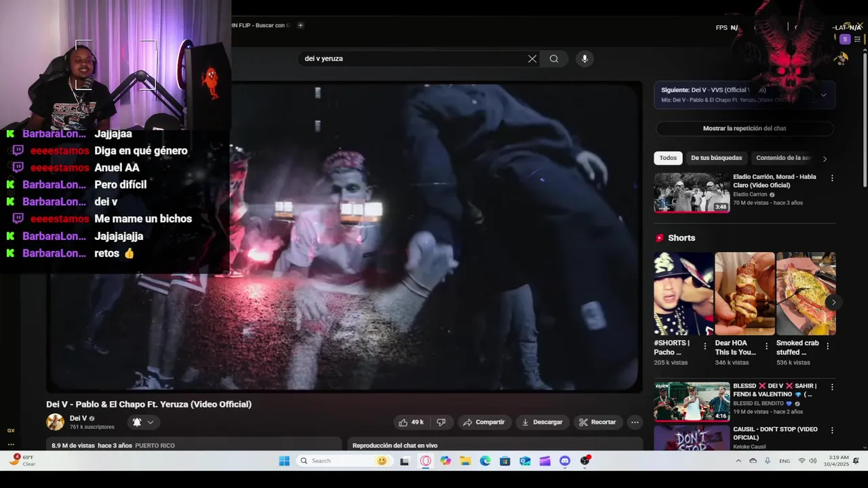Viewport: 868px width, 488px height.
Task: Open the Windows Start menu
Action: pos(284,461)
